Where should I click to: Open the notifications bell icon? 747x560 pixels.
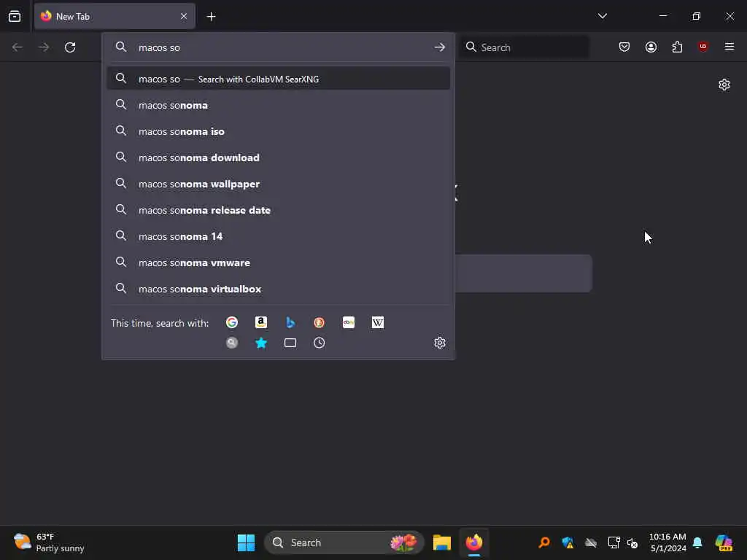click(697, 542)
